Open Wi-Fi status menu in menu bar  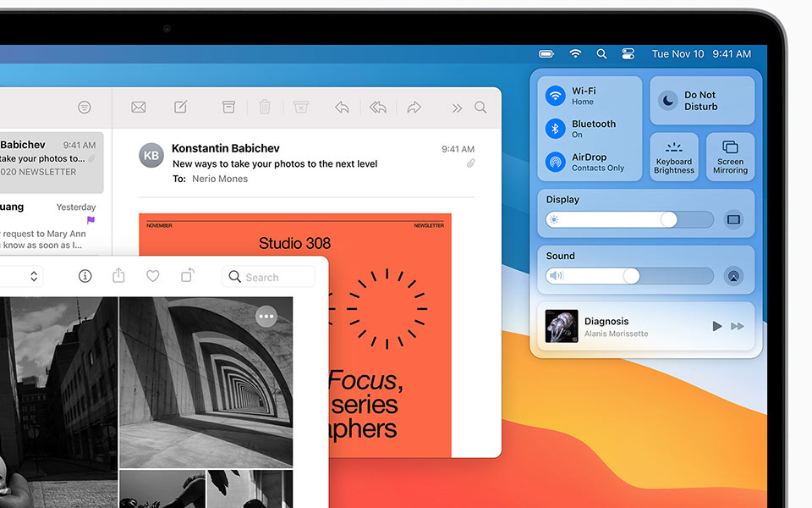pyautogui.click(x=575, y=53)
